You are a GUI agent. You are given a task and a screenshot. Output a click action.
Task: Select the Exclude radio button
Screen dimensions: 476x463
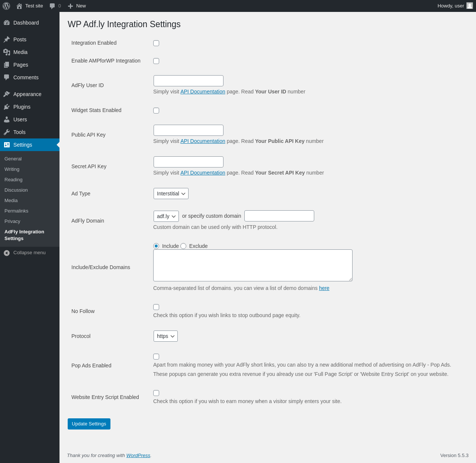(x=183, y=246)
